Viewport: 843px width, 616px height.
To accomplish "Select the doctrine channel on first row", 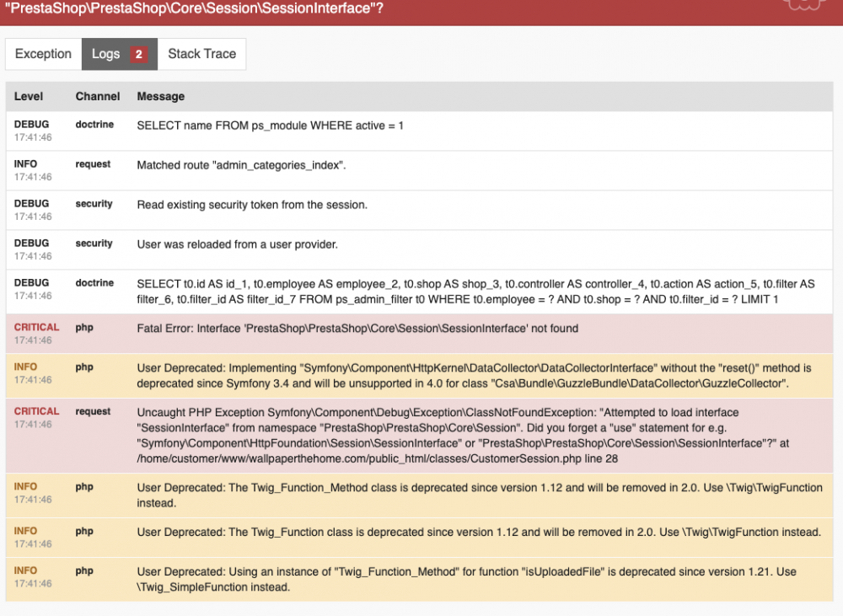I will (94, 124).
